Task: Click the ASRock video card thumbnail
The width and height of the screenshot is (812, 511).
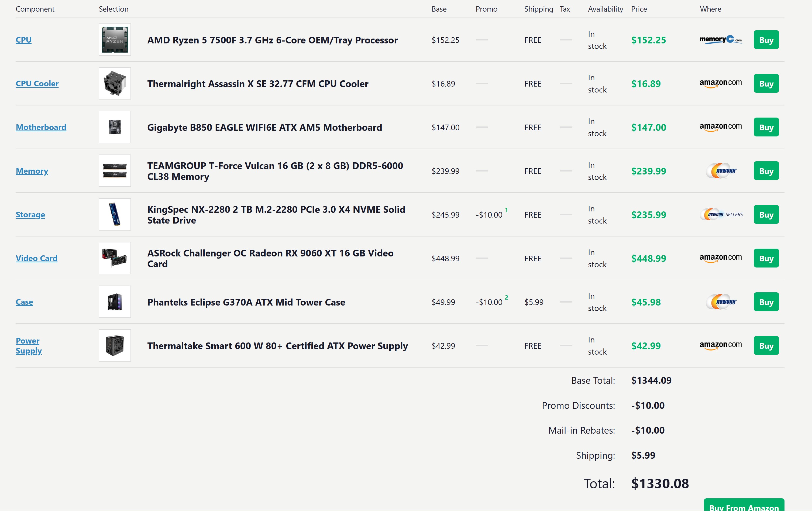Action: coord(115,258)
